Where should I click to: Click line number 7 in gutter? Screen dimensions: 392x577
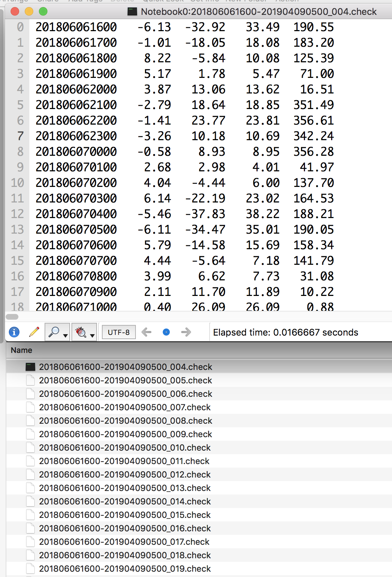click(20, 136)
